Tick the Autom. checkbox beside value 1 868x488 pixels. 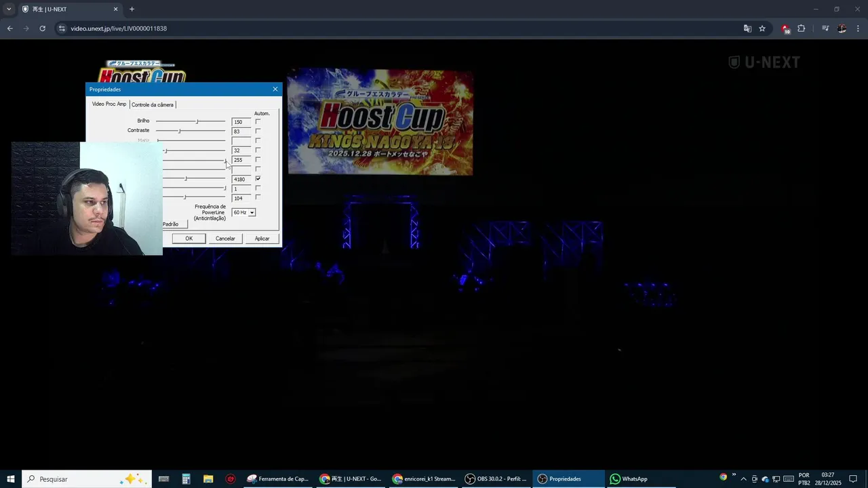pyautogui.click(x=258, y=188)
